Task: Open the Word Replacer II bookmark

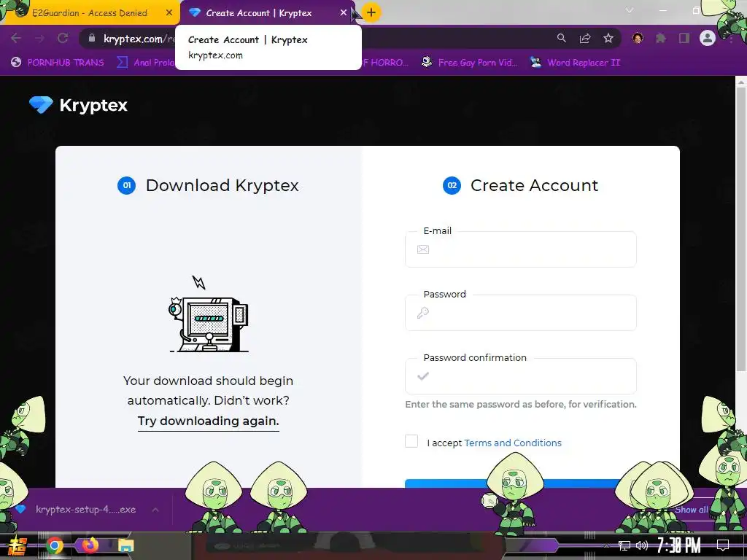Action: (576, 63)
